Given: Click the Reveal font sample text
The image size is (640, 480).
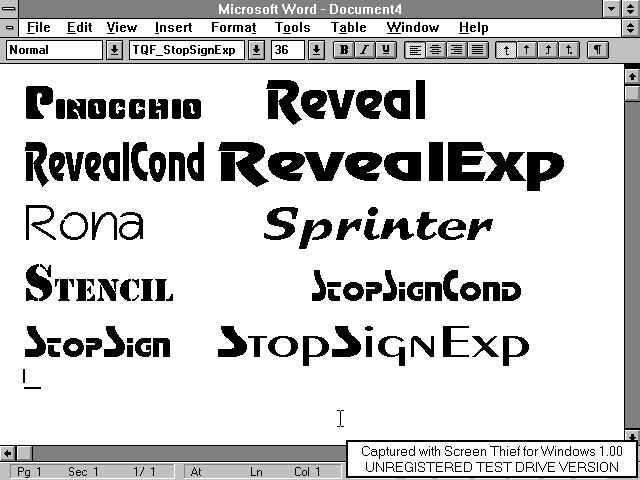Looking at the screenshot, I should coord(346,102).
